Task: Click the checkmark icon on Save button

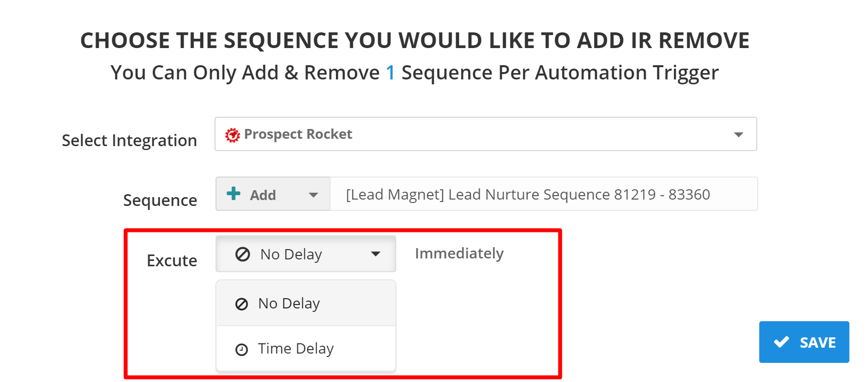Action: pos(781,342)
